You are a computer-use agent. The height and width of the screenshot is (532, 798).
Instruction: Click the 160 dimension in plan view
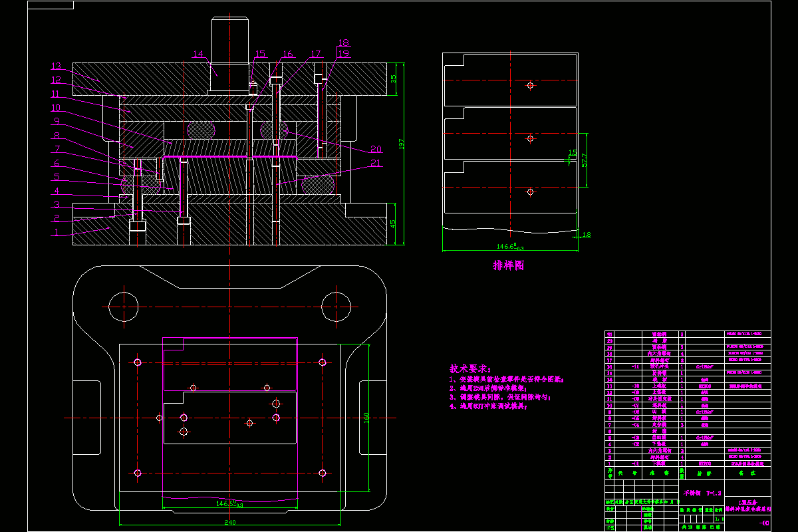367,418
